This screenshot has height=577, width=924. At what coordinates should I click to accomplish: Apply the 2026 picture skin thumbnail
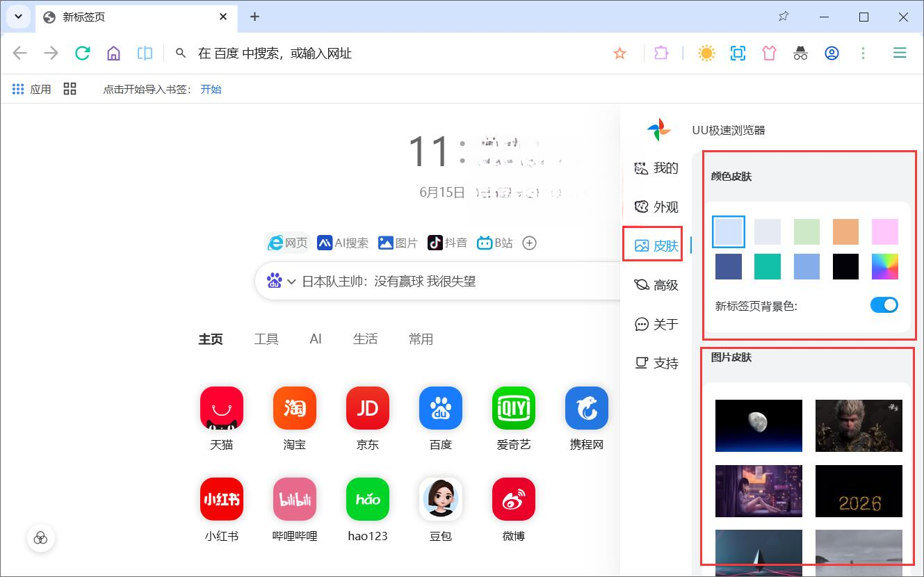click(859, 491)
